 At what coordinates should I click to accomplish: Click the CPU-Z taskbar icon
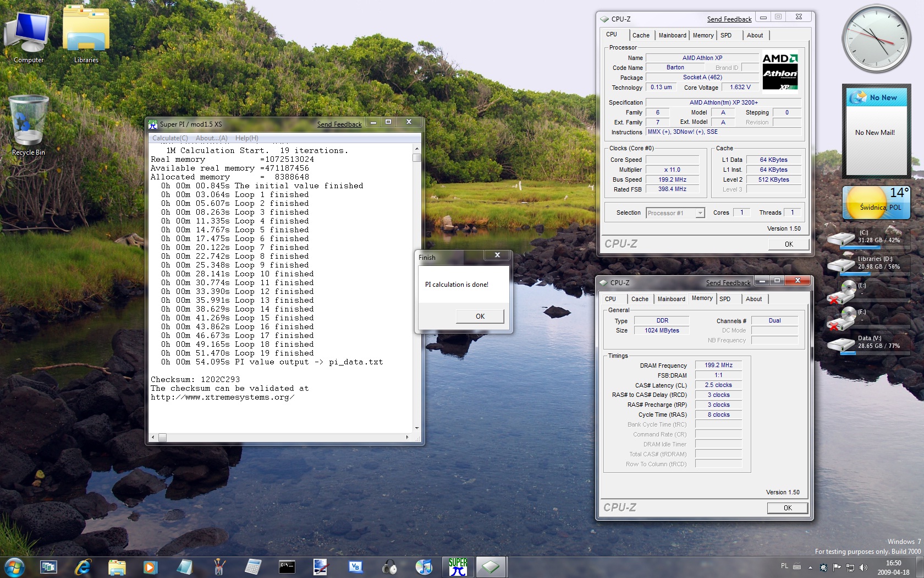point(490,566)
